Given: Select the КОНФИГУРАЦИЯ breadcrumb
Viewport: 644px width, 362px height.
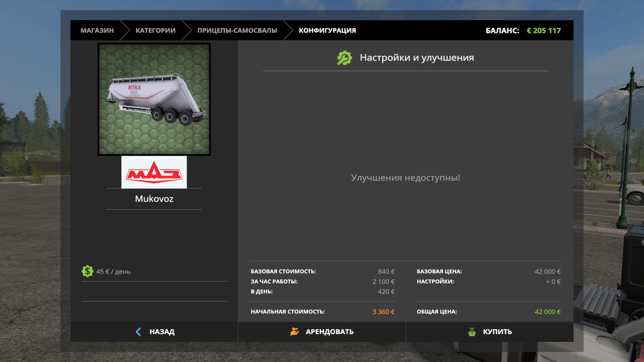Looking at the screenshot, I should (327, 31).
